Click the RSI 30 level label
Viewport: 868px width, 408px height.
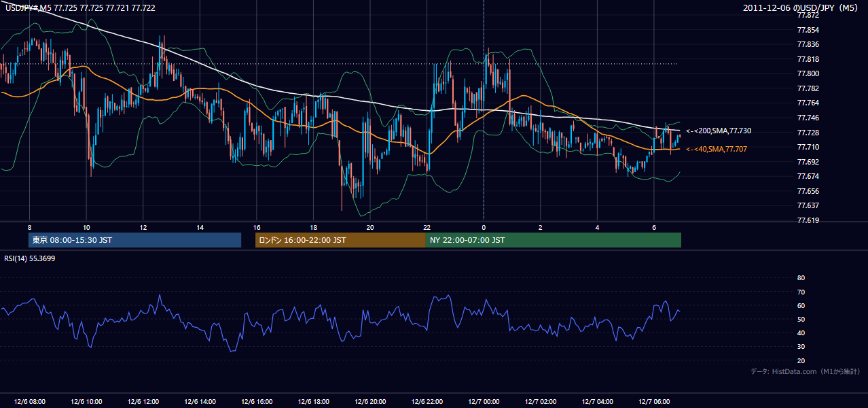(801, 347)
